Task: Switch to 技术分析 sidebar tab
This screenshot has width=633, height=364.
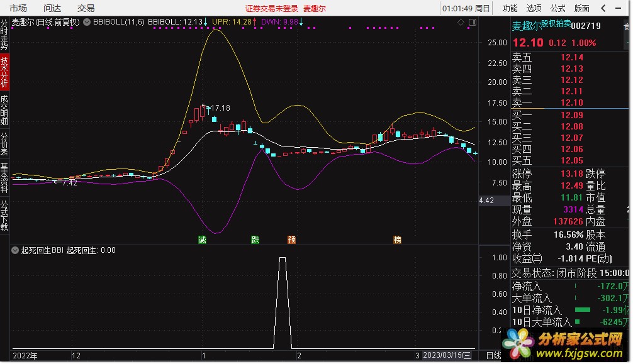Action: point(4,72)
